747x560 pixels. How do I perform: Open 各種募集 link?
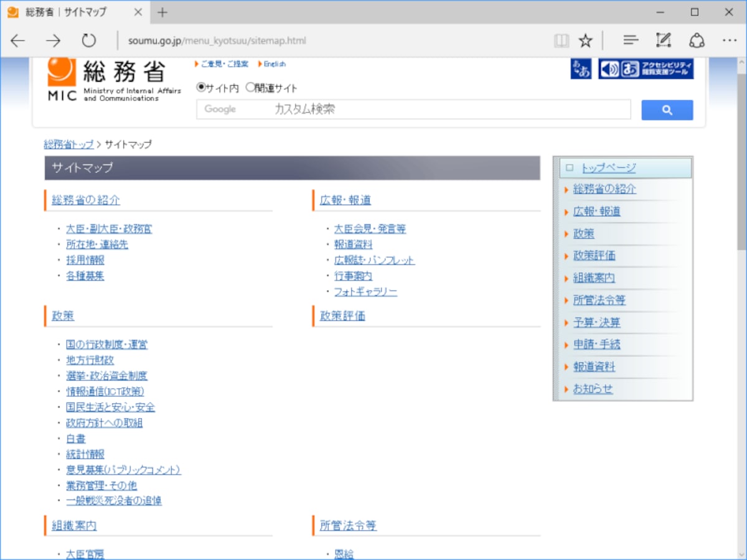[85, 276]
